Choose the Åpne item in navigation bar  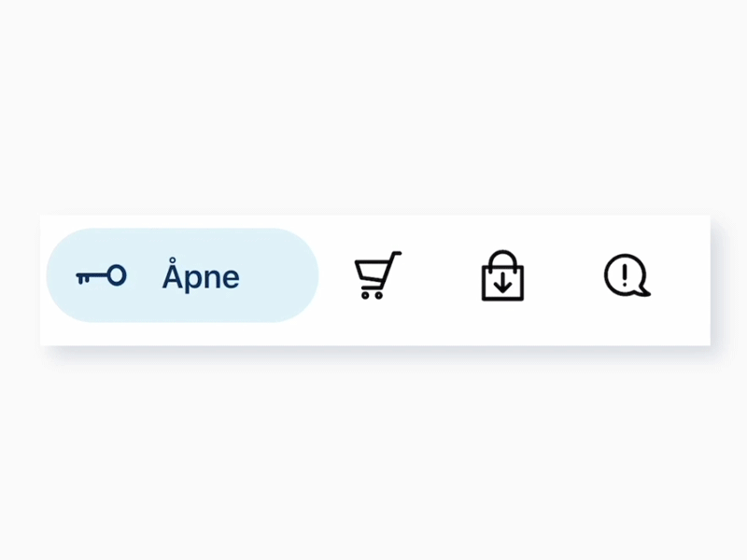[x=182, y=275]
